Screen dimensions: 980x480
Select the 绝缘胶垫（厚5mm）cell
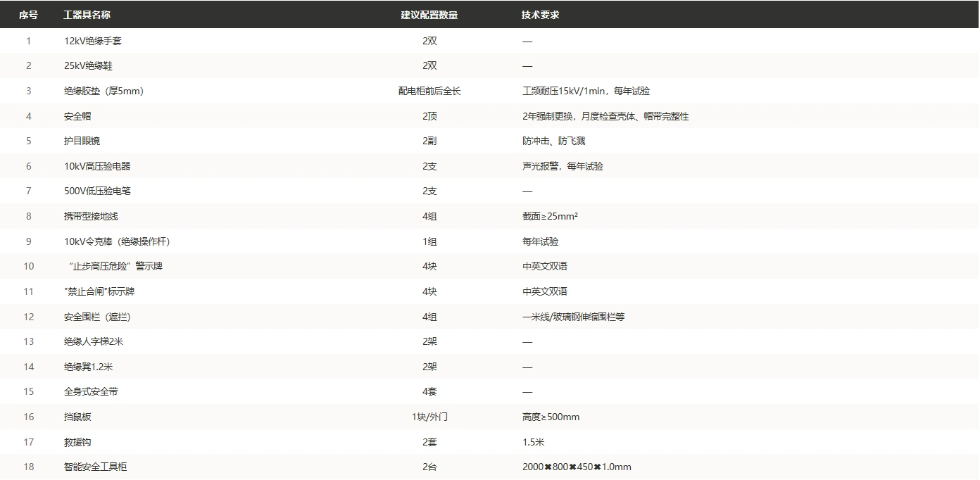click(104, 91)
